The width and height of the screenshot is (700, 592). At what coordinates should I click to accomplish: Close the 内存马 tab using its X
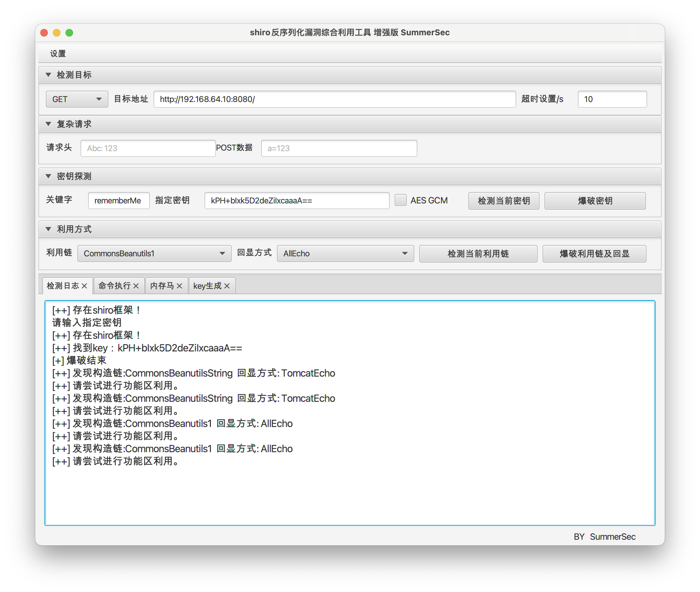click(179, 286)
